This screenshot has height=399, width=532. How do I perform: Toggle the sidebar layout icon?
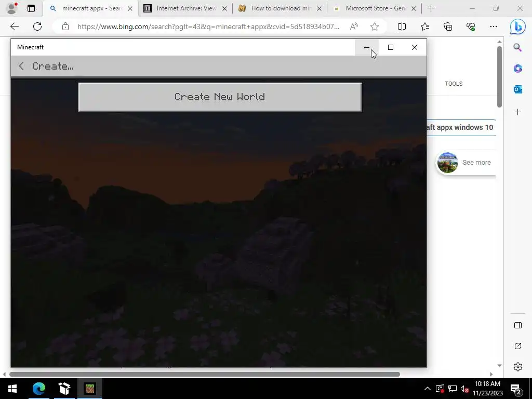coord(518,325)
